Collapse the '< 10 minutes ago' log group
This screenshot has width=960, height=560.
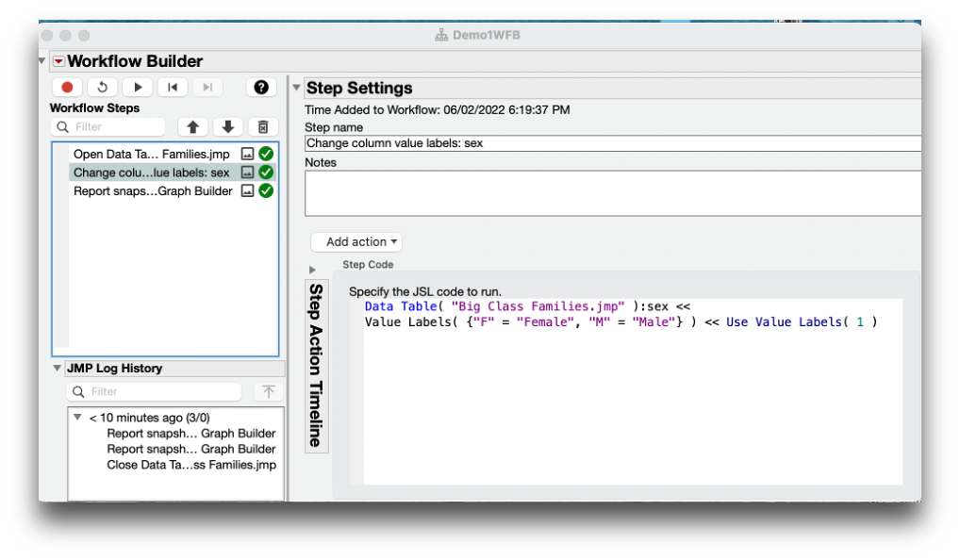[x=78, y=417]
